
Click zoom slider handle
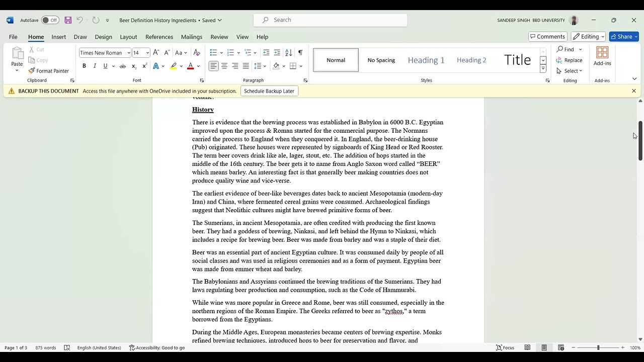598,348
